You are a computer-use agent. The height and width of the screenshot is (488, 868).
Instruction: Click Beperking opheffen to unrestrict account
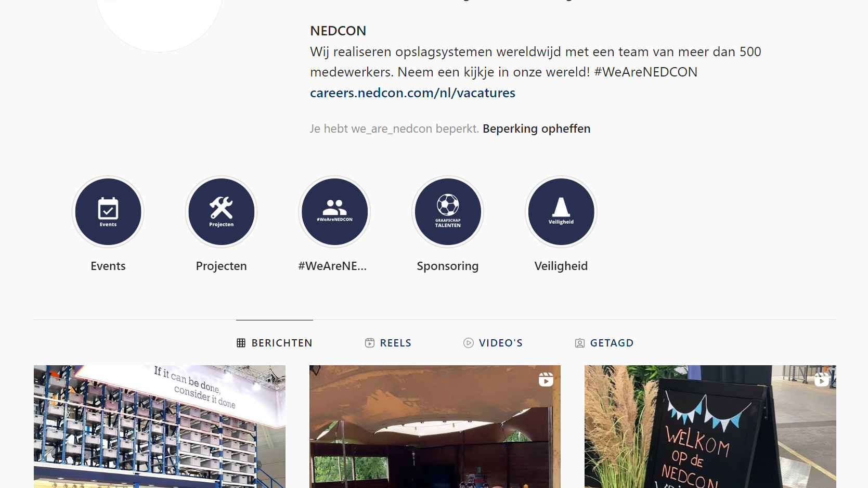click(537, 129)
